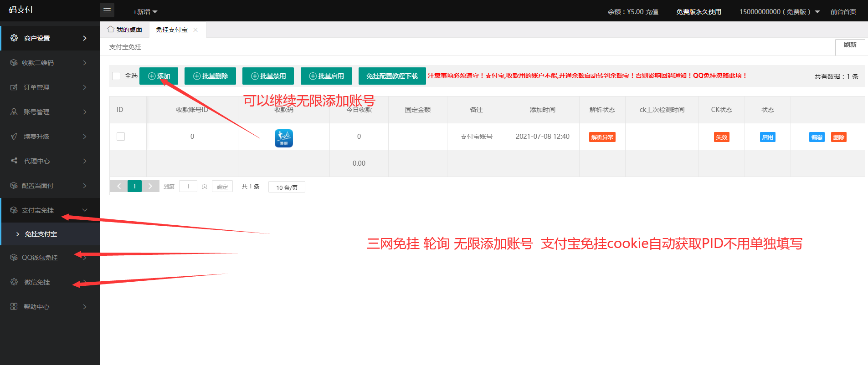
Task: Collapse the 支付宝免挂 menu chevron
Action: pyautogui.click(x=85, y=210)
